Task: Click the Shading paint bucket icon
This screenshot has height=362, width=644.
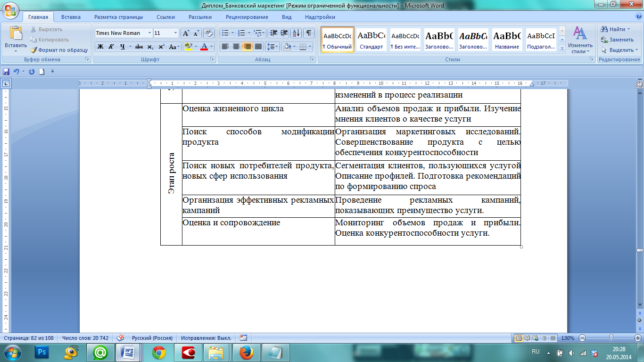Action: tap(286, 47)
